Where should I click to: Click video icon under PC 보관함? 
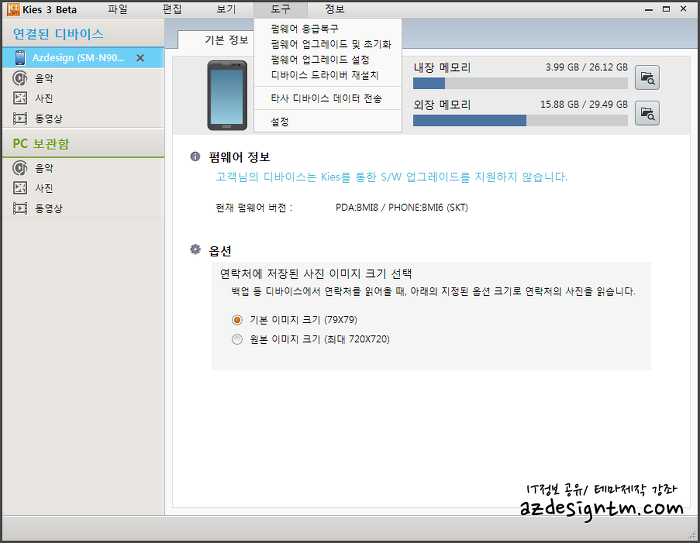coord(20,208)
